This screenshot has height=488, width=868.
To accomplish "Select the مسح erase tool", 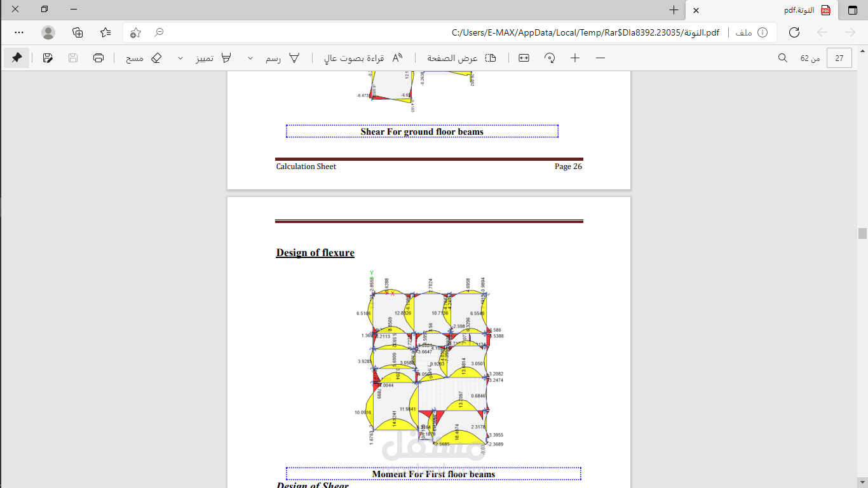I will coord(144,58).
